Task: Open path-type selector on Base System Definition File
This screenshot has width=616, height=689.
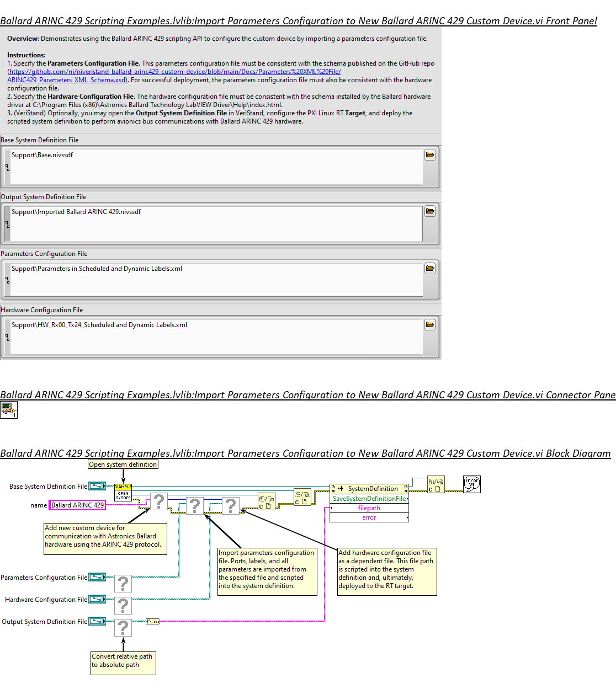Action: tap(7, 167)
